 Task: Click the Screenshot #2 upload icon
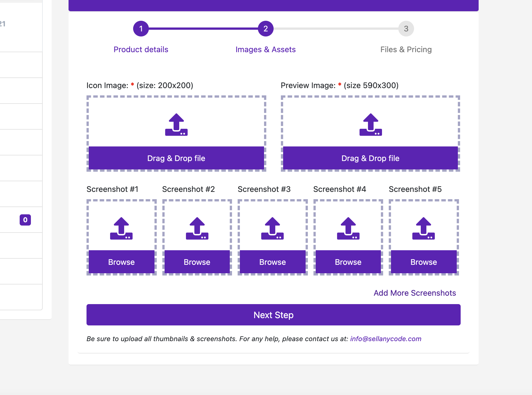197,228
